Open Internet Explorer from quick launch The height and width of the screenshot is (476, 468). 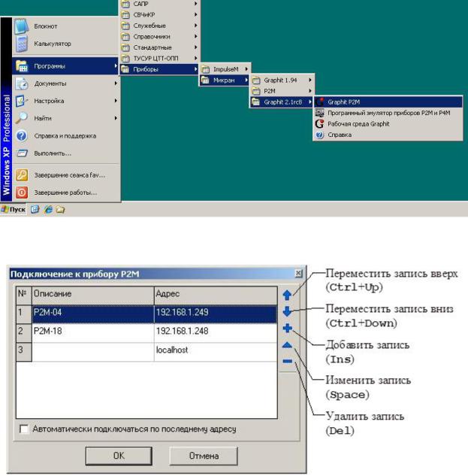[x=48, y=210]
